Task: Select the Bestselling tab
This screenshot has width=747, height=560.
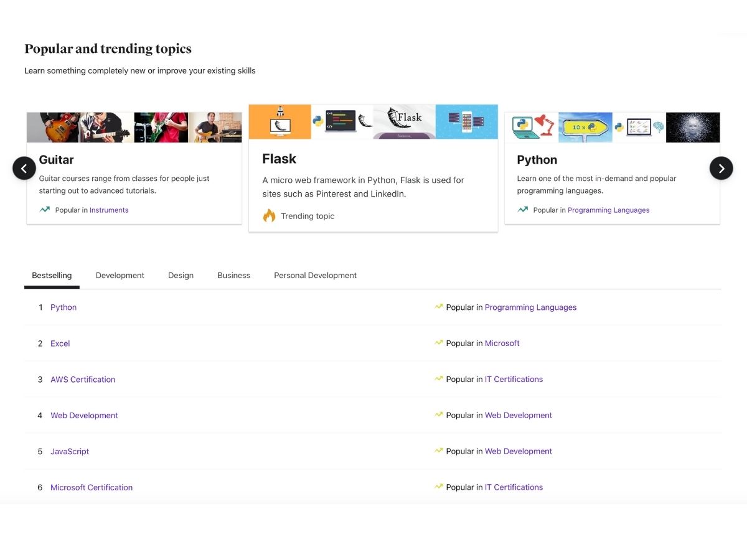Action: click(x=52, y=276)
